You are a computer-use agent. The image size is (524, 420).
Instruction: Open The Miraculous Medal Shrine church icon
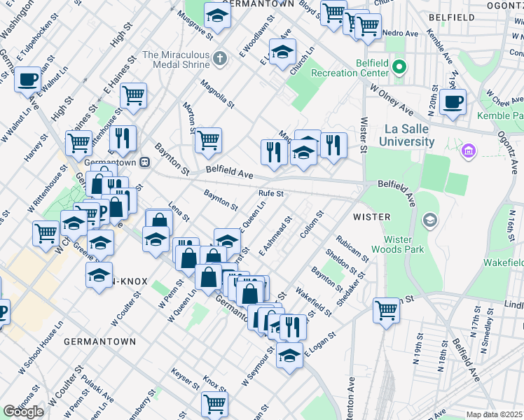point(220,59)
